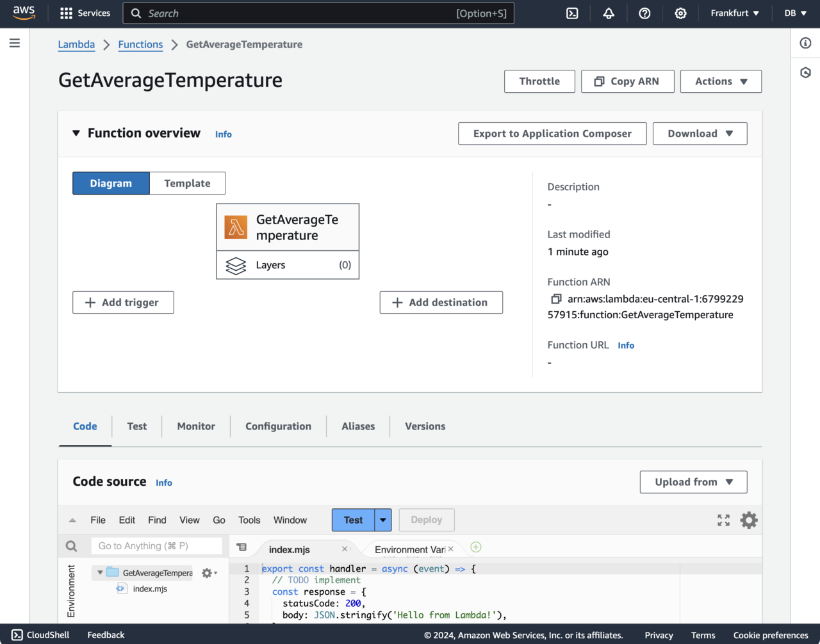Open the code editor preferences gear
The width and height of the screenshot is (820, 644).
point(748,520)
